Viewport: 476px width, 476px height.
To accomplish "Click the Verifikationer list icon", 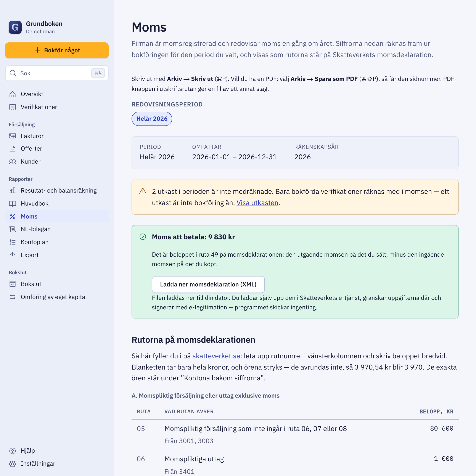I will tap(13, 107).
